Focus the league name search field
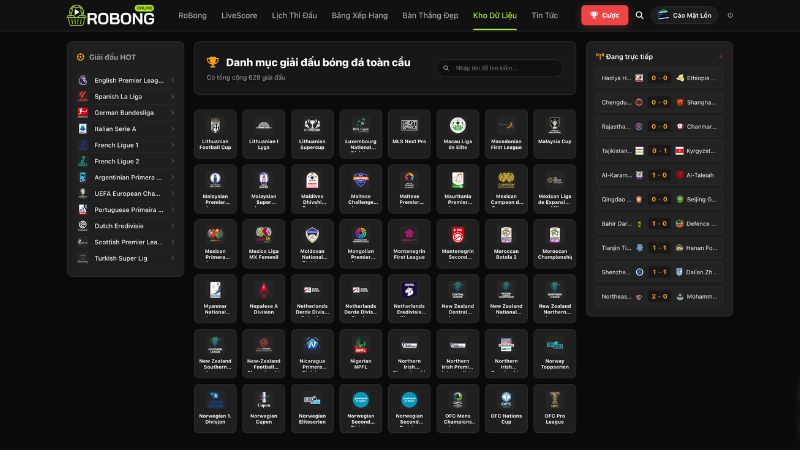The height and width of the screenshot is (450, 800). pyautogui.click(x=500, y=68)
